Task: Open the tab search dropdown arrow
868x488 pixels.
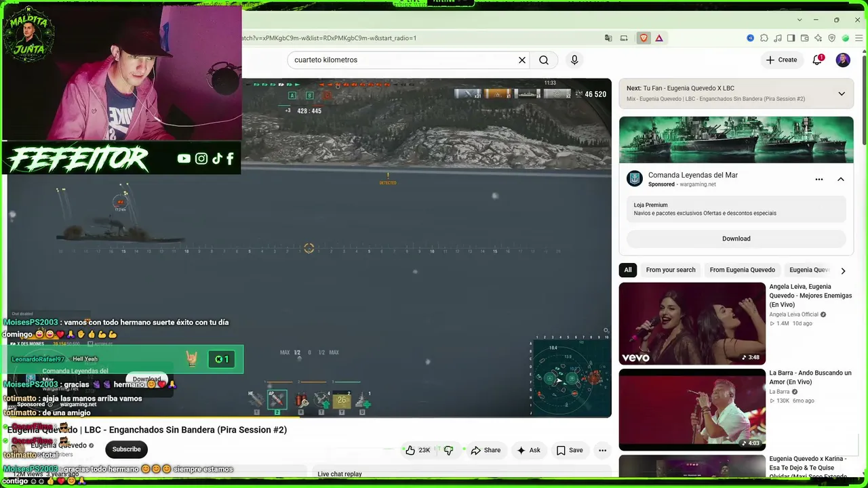Action: coord(800,20)
